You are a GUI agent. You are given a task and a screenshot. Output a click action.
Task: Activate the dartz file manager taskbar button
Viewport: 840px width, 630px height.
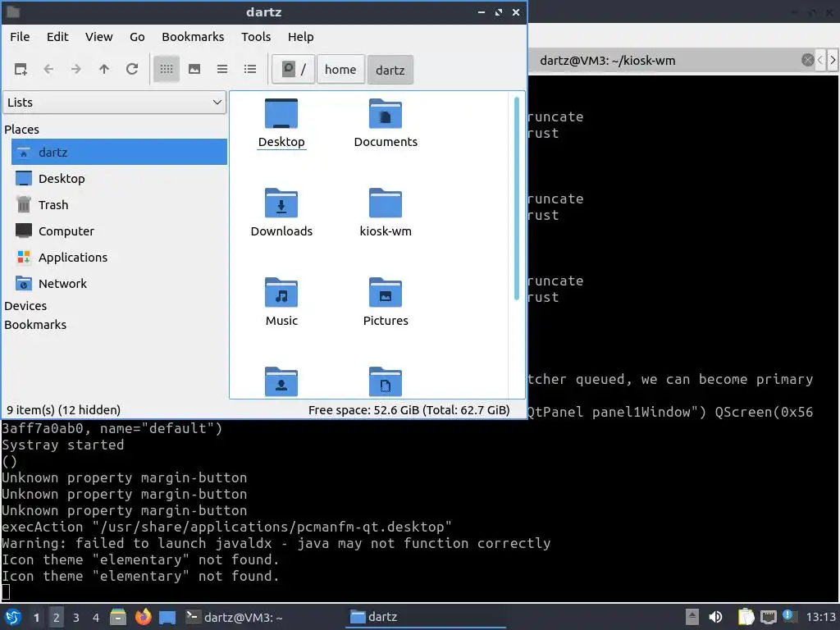click(x=427, y=617)
